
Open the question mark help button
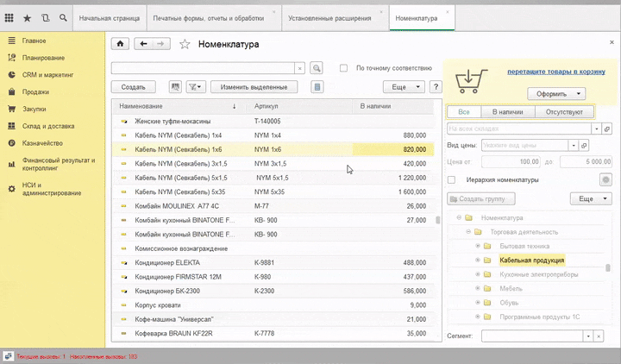tap(436, 87)
